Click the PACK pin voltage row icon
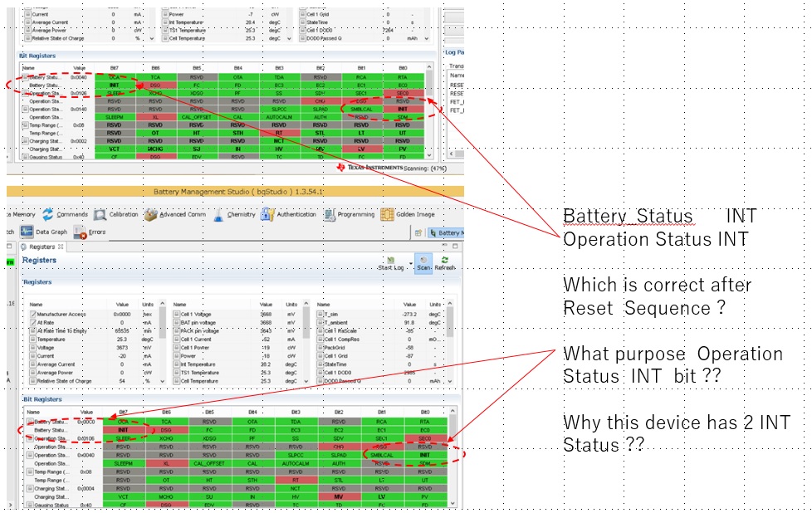Screen dimensions: 812x513 177,330
